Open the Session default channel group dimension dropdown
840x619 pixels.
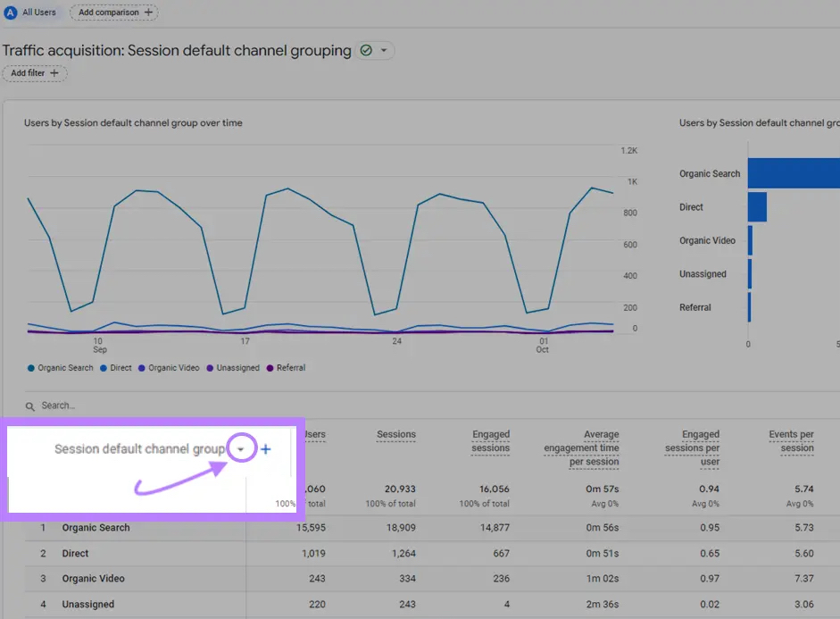pos(241,449)
